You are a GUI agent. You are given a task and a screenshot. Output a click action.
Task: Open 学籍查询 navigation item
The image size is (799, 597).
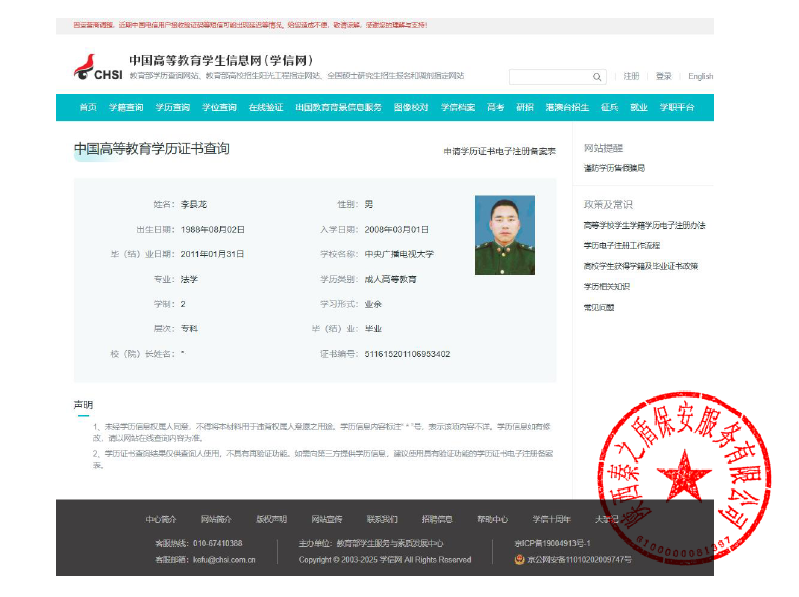click(x=126, y=107)
